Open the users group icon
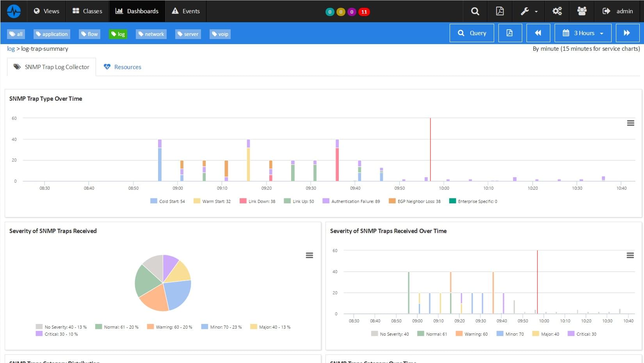Image resolution: width=644 pixels, height=363 pixels. pos(582,11)
